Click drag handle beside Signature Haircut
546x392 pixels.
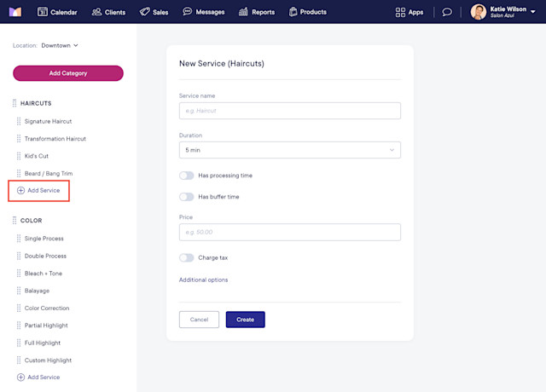tap(19, 121)
